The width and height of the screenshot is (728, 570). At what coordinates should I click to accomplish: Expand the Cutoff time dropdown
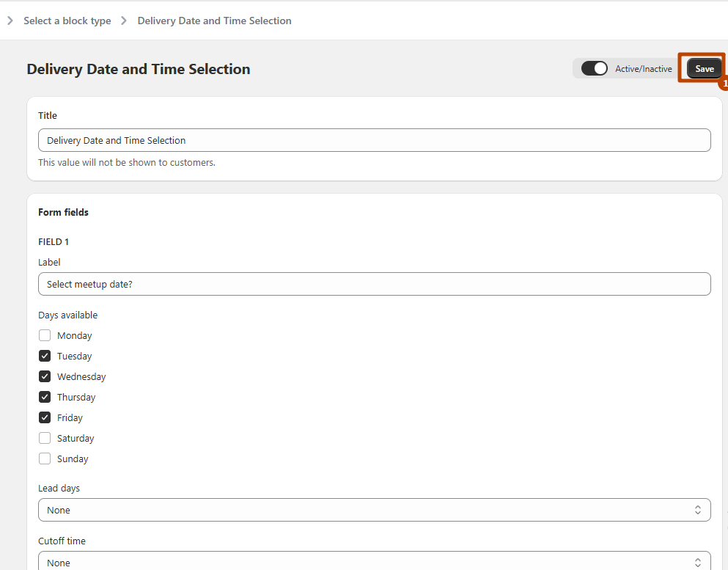click(x=374, y=562)
